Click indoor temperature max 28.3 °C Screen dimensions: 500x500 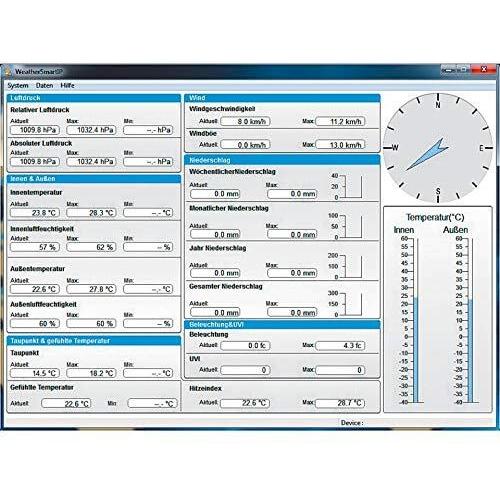(91, 213)
